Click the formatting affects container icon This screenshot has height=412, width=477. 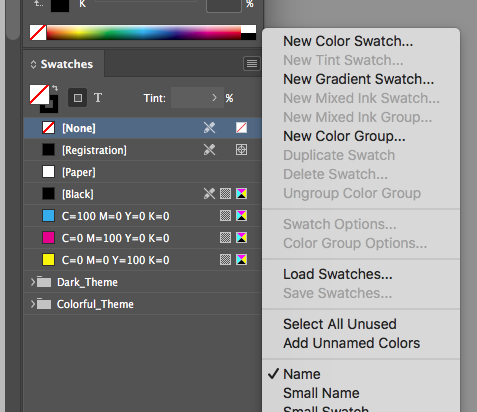point(78,98)
